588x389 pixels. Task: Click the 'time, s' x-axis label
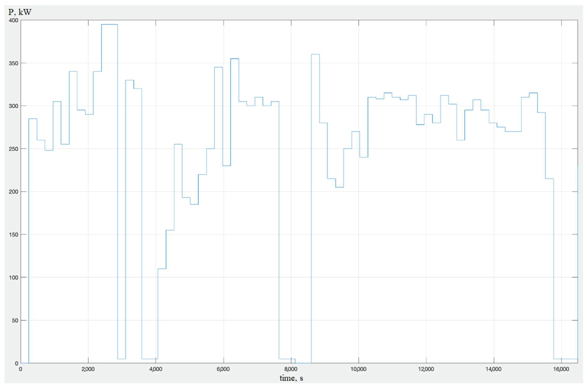(x=291, y=378)
